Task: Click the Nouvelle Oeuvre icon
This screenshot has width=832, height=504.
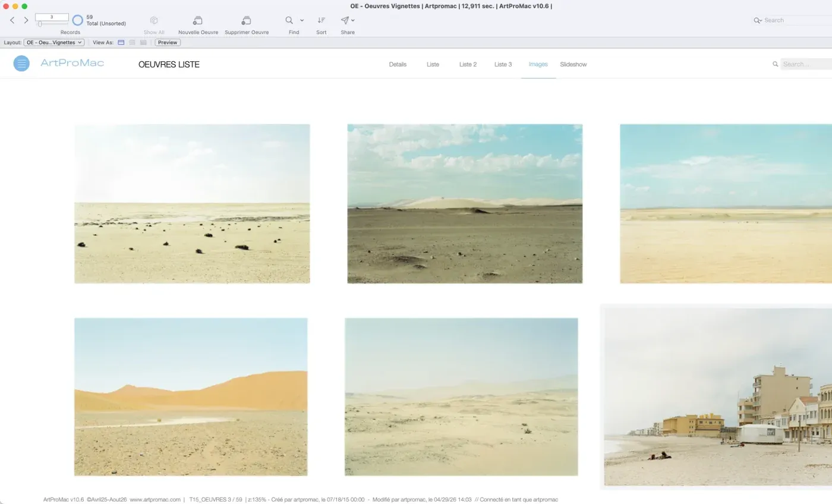Action: (x=198, y=20)
